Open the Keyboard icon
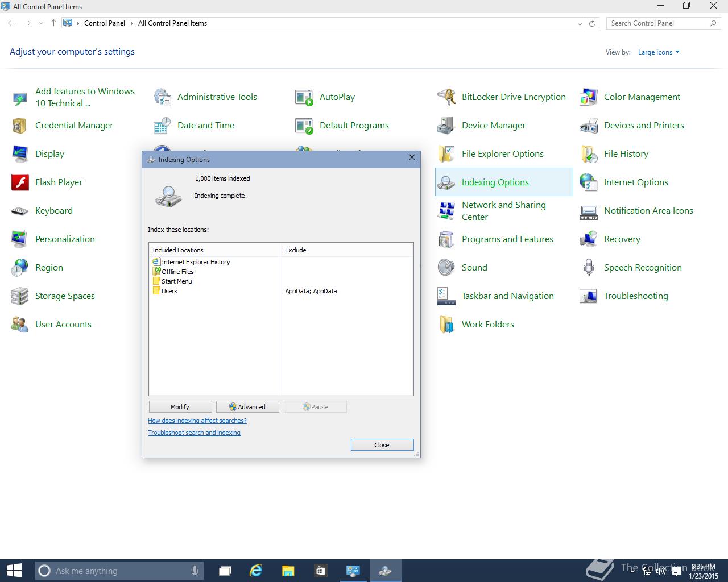The height and width of the screenshot is (582, 728). pyautogui.click(x=20, y=211)
